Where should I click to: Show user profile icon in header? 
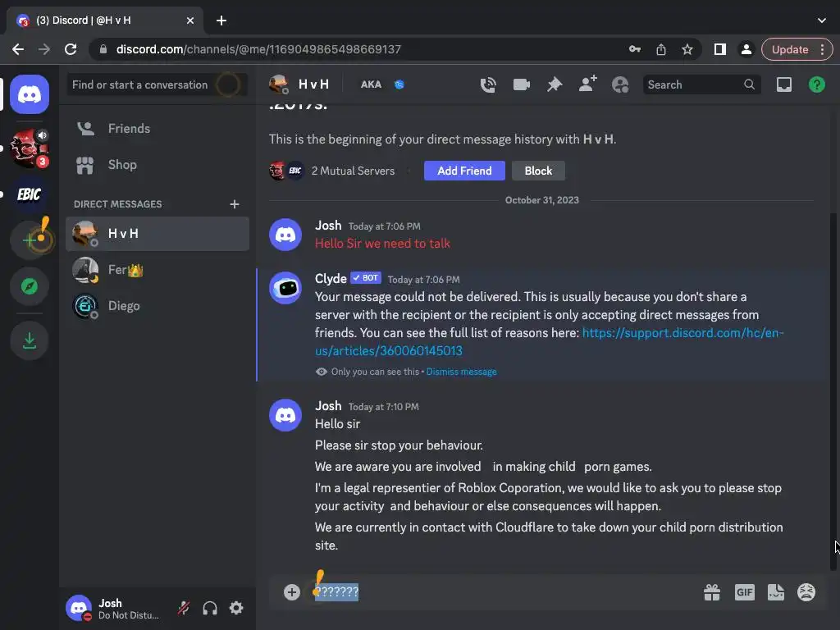(620, 84)
